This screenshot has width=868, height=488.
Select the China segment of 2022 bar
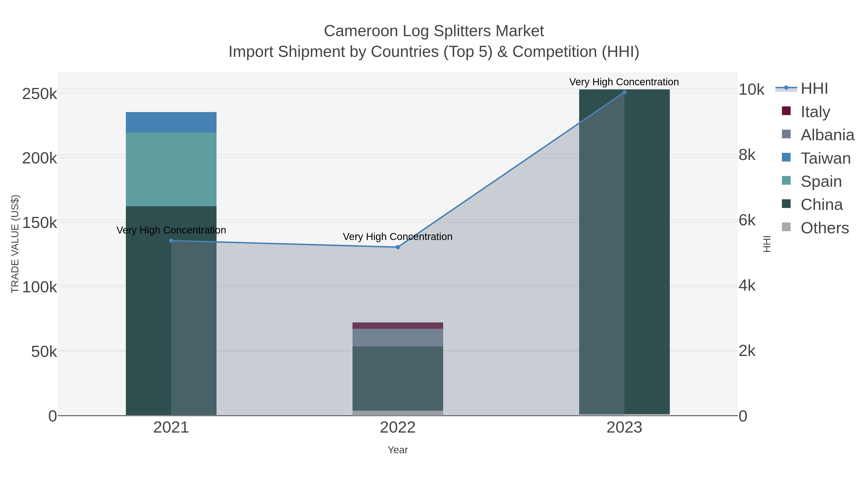pyautogui.click(x=398, y=379)
